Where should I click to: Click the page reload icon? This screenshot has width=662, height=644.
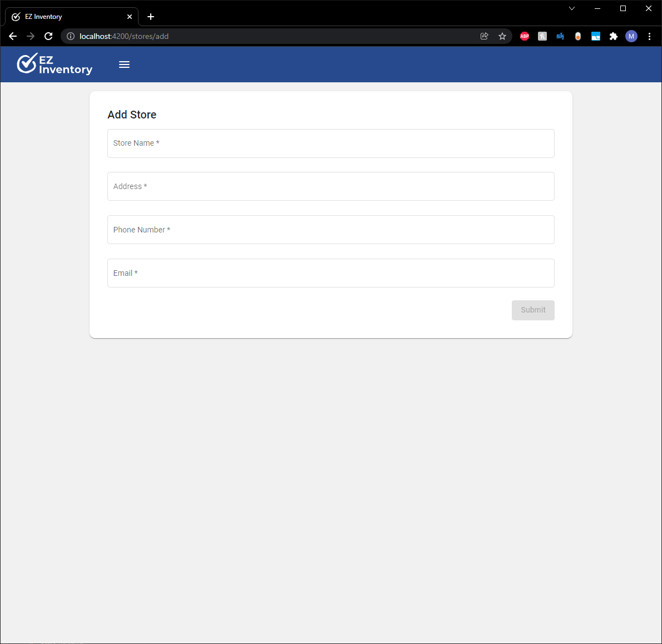48,36
